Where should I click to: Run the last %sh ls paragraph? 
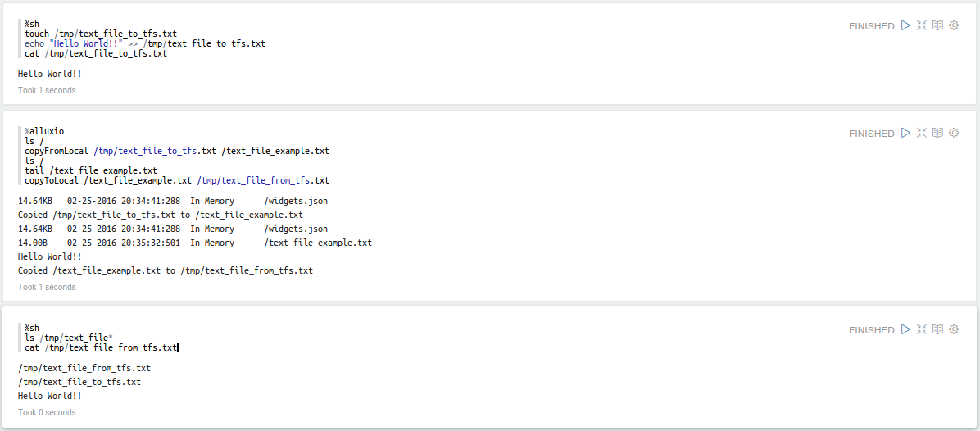(905, 329)
